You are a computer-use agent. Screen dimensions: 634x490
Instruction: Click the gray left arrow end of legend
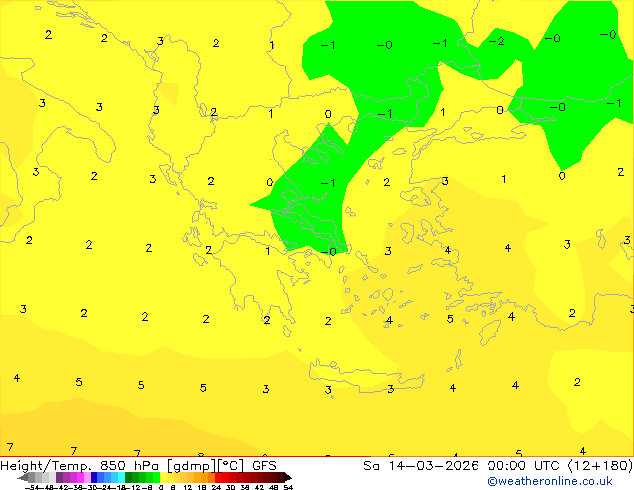tap(22, 477)
